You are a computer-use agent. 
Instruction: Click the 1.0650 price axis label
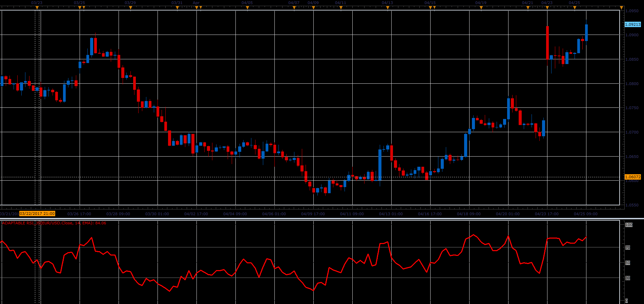pos(632,157)
